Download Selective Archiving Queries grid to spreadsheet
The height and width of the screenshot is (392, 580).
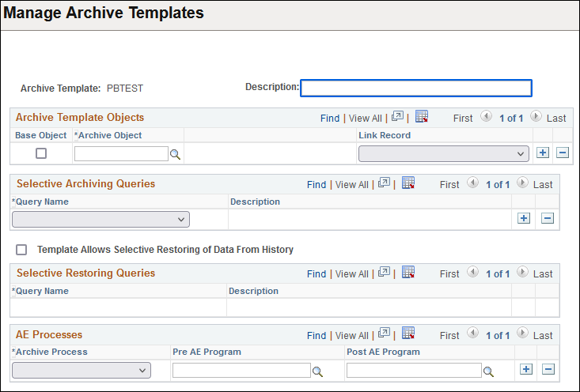[x=408, y=183]
